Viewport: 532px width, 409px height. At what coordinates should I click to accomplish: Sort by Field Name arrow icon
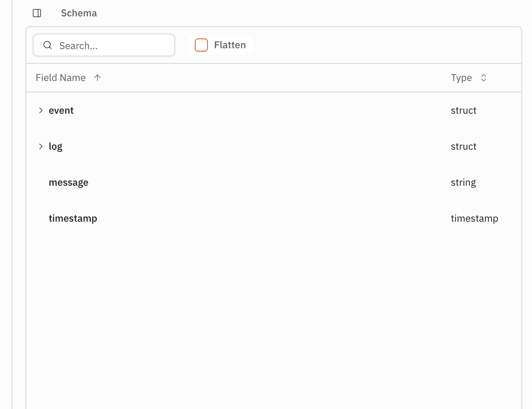tap(97, 78)
